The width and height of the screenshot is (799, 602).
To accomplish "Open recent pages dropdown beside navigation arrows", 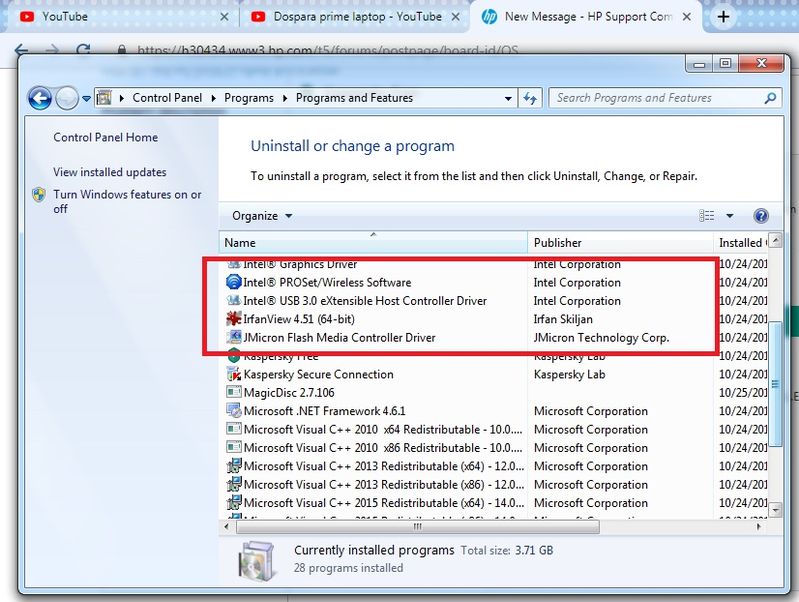I will point(87,98).
